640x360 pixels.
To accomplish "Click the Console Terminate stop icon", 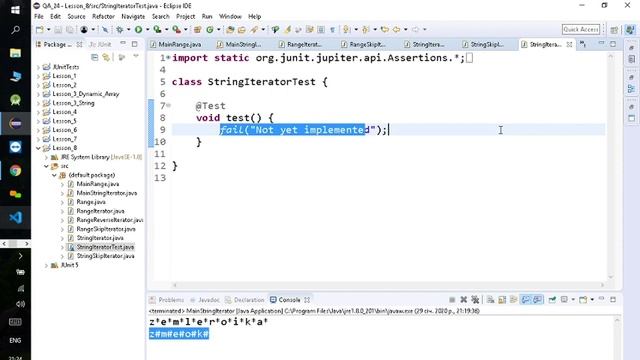I will tap(452, 300).
